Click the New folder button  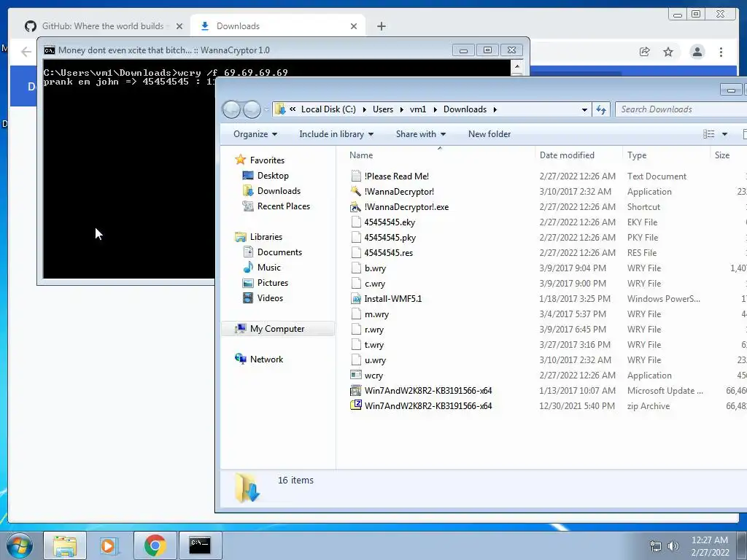pyautogui.click(x=489, y=134)
